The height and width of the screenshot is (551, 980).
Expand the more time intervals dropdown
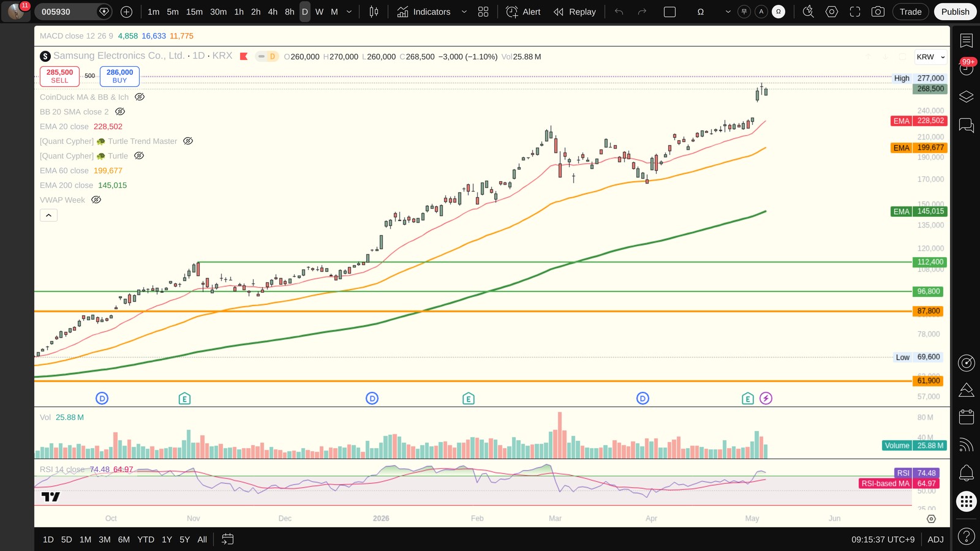pos(349,12)
